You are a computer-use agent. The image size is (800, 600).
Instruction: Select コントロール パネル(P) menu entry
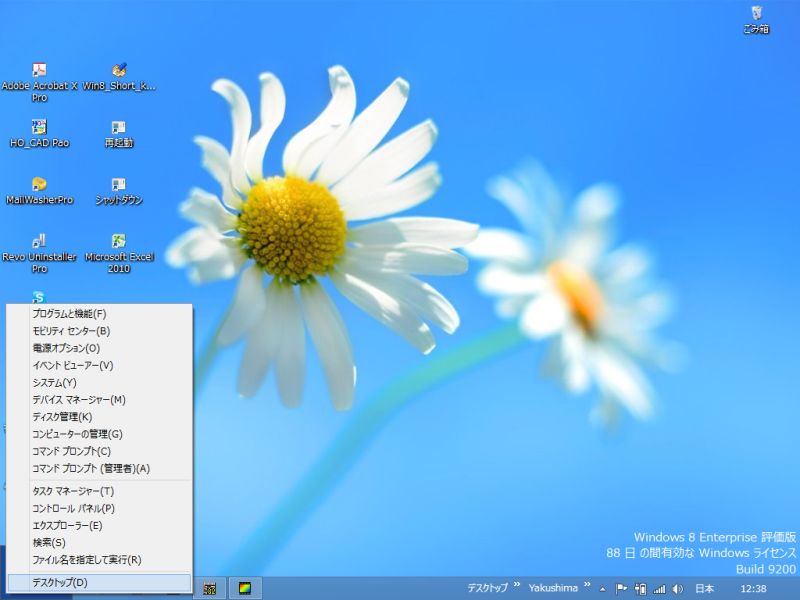(x=73, y=508)
